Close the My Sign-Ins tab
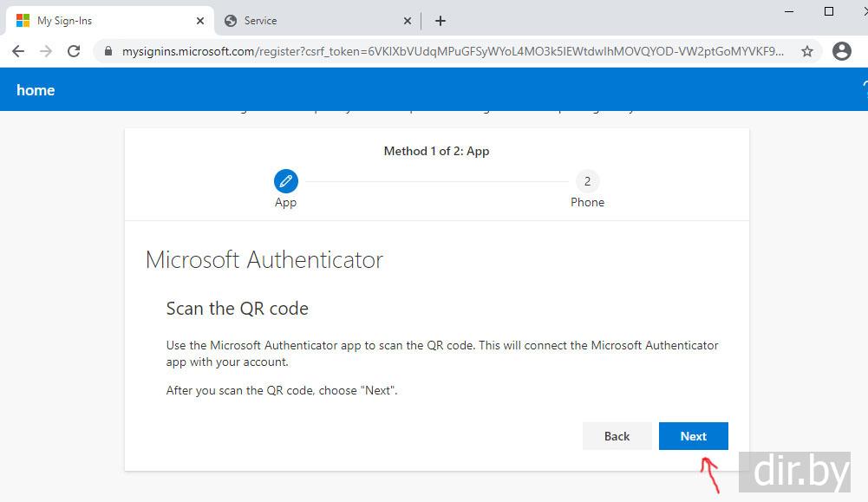The image size is (868, 502). click(200, 21)
